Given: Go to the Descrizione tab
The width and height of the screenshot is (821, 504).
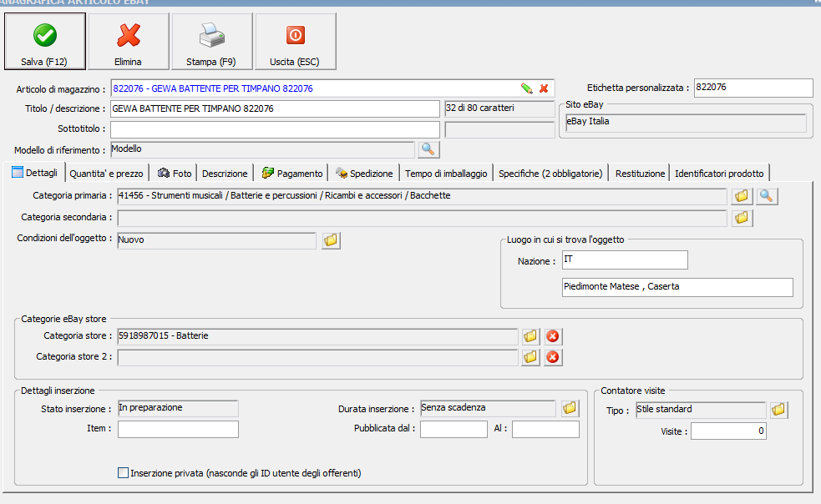Looking at the screenshot, I should [x=225, y=174].
